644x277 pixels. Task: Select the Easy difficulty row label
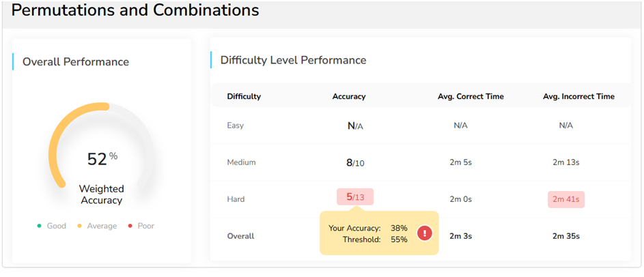click(x=235, y=126)
